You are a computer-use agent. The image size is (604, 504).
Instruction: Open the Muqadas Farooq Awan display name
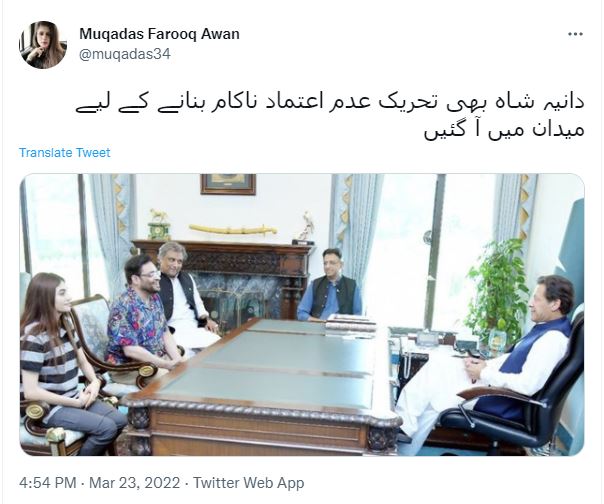(x=159, y=34)
